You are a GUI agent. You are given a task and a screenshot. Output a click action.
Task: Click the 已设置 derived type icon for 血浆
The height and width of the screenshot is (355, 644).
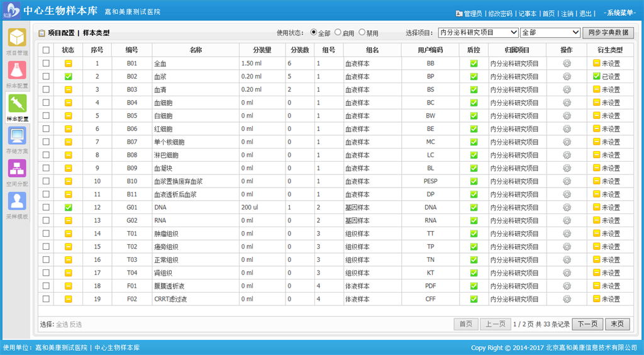pos(596,77)
